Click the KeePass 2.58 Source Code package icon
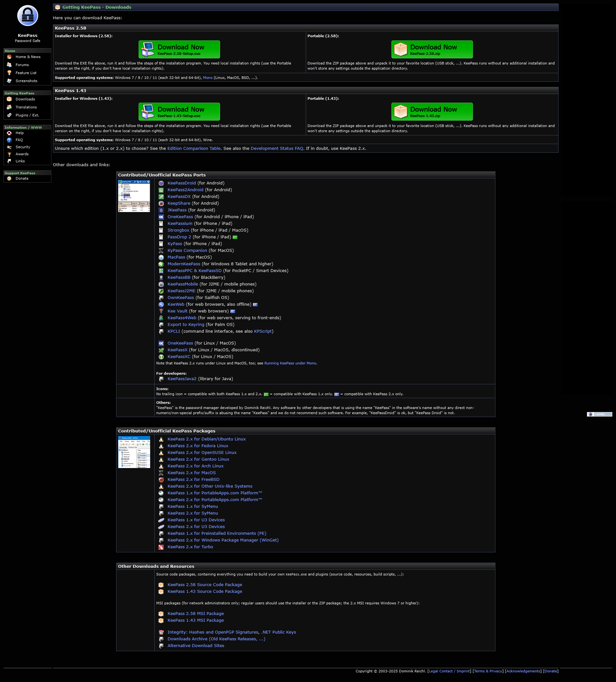Screen dimensions: 616x682 click(x=161, y=585)
